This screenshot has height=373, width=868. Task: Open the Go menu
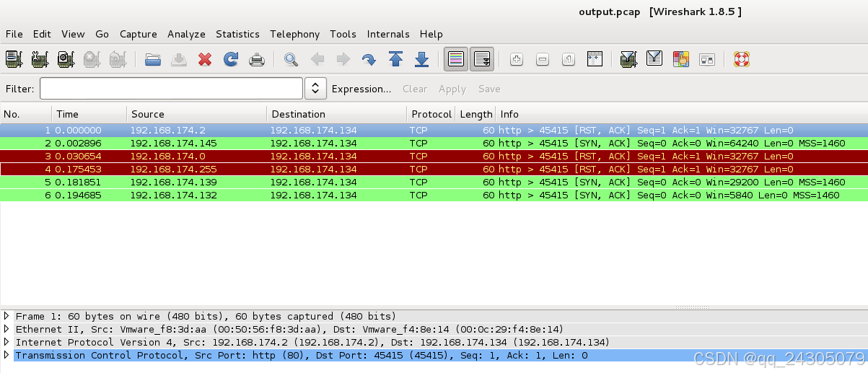(x=102, y=34)
